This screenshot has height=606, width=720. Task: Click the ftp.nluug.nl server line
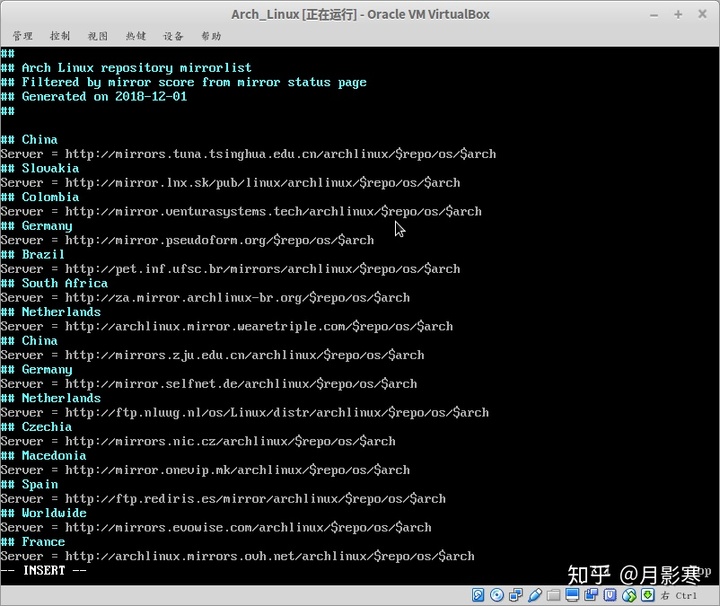point(245,412)
